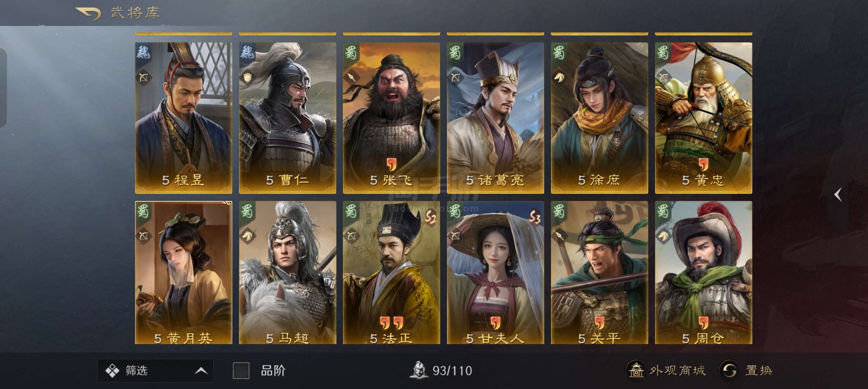Toggle the 品阶 checkbox
This screenshot has width=868, height=389.
pos(241,370)
